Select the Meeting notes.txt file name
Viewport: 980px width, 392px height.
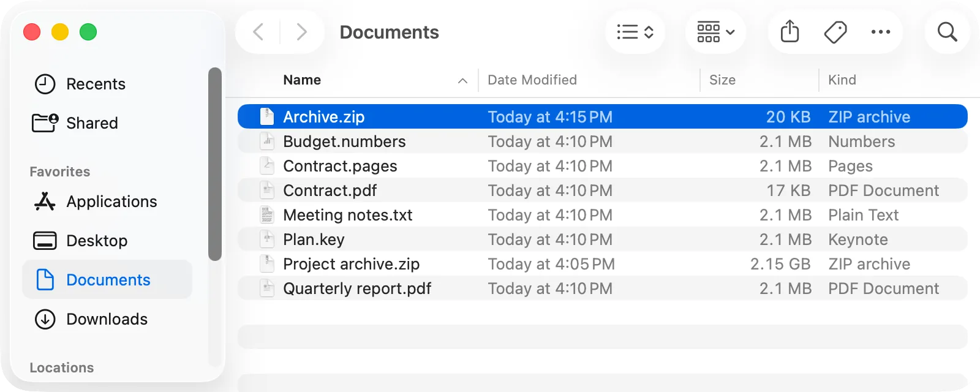(x=347, y=215)
